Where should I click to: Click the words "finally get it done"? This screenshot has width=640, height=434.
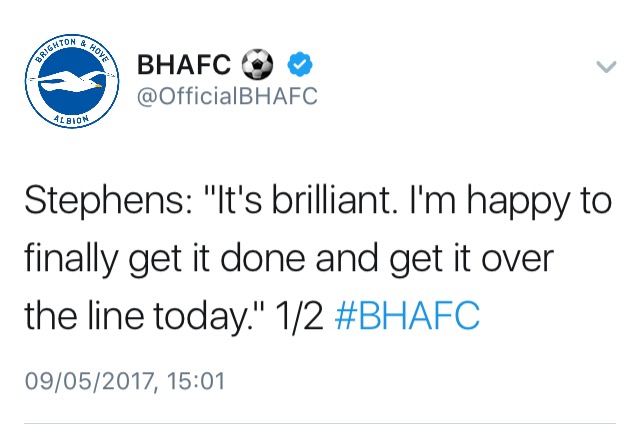point(165,260)
